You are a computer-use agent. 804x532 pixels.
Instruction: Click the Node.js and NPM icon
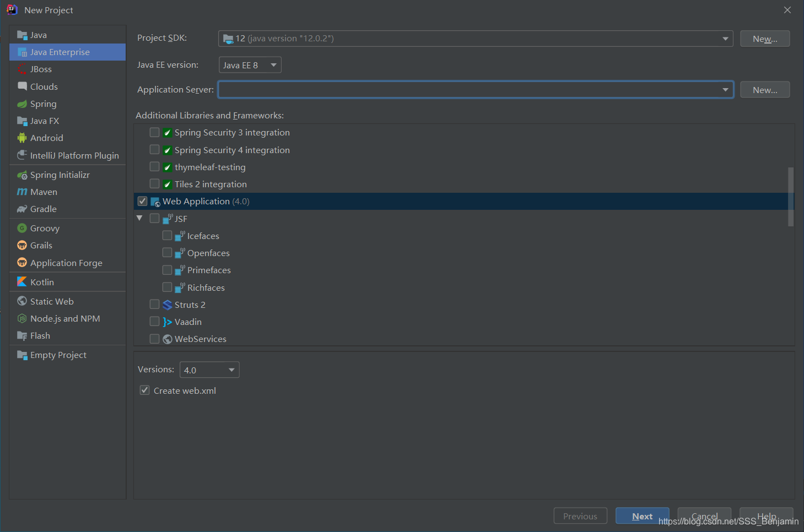tap(22, 319)
